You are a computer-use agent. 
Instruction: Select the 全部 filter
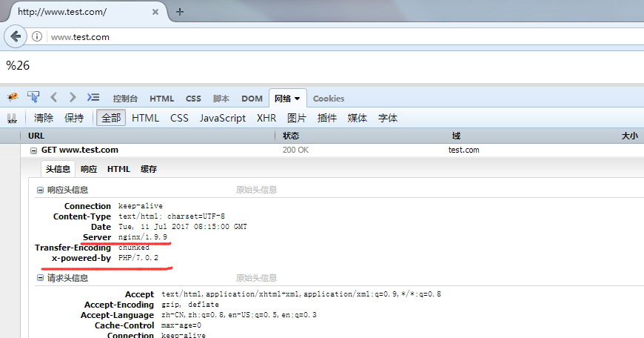[x=111, y=118]
